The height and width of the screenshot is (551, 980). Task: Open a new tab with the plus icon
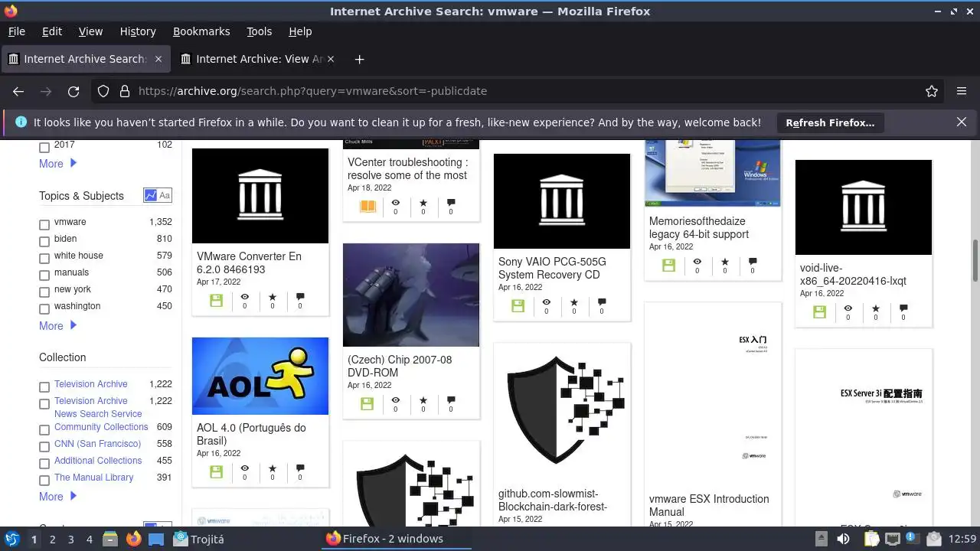[x=359, y=59]
